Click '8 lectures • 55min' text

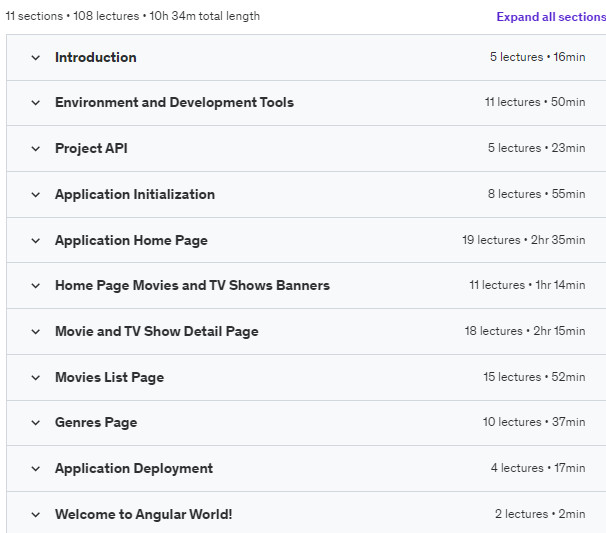pos(536,194)
